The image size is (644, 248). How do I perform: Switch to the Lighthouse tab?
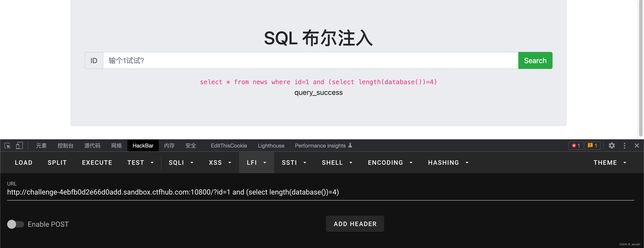(271, 146)
